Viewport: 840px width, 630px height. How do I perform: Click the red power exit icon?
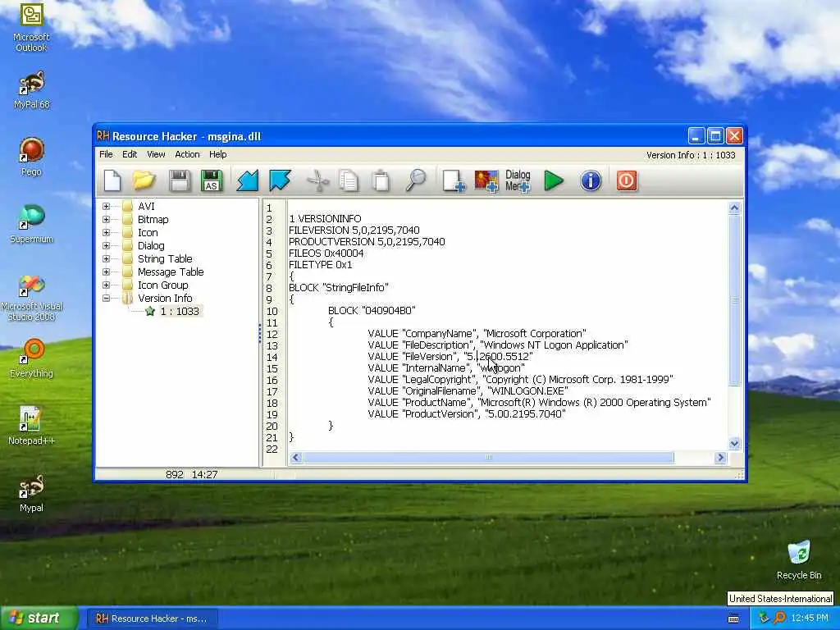pos(626,180)
